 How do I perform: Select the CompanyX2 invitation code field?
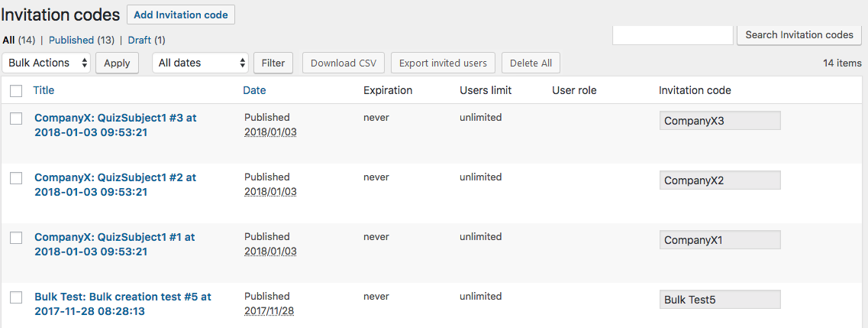(720, 180)
